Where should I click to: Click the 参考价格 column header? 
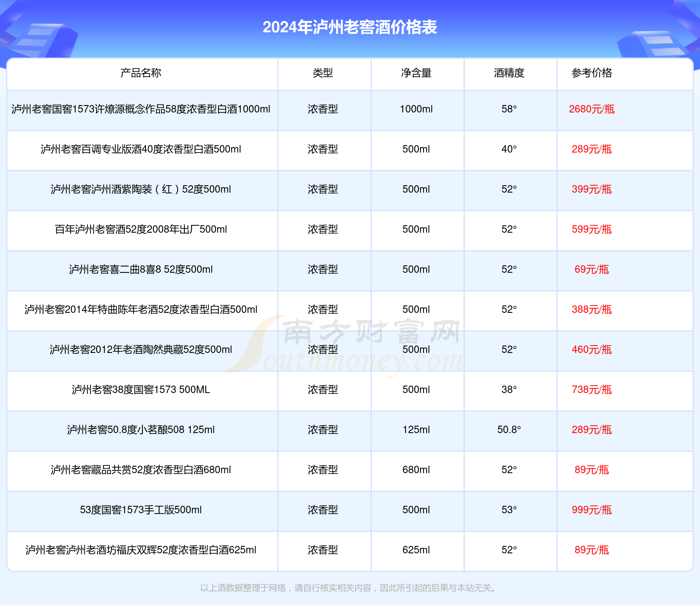(591, 73)
